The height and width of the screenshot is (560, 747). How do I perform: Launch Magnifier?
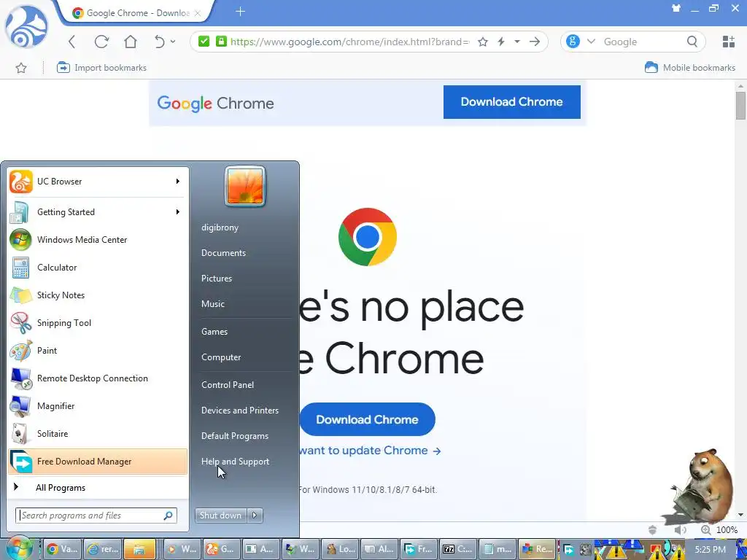coord(98,406)
